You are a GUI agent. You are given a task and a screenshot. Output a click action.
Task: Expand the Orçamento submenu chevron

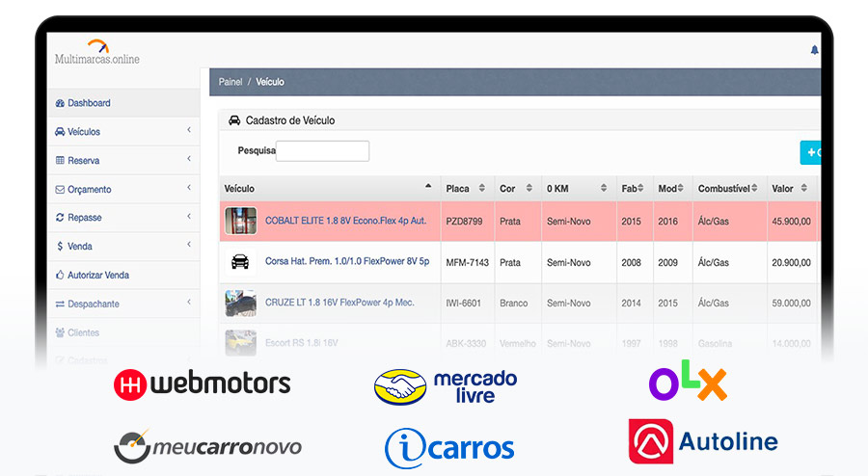(189, 188)
